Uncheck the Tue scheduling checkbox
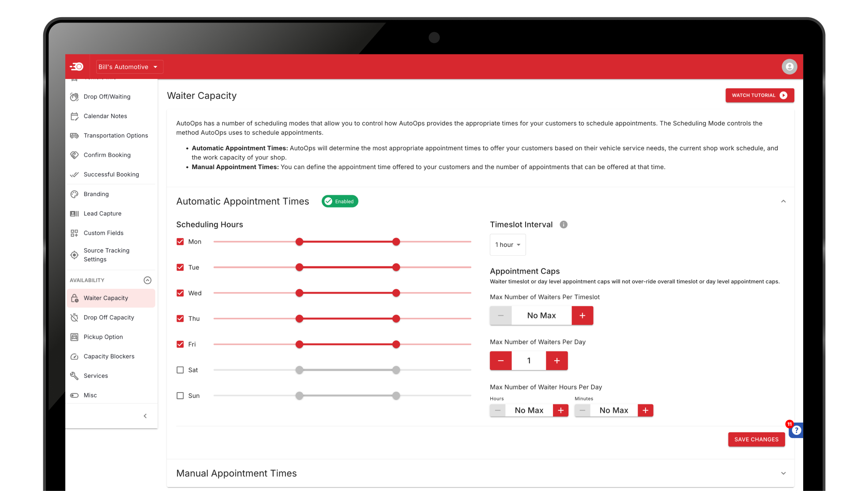868x491 pixels. click(180, 267)
